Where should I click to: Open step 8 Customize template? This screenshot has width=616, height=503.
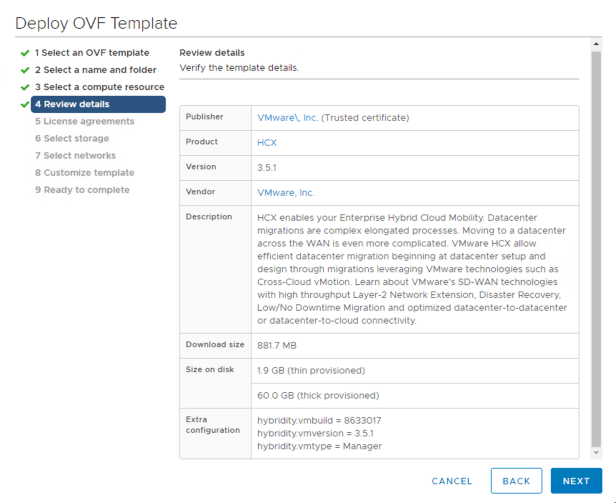pyautogui.click(x=84, y=172)
